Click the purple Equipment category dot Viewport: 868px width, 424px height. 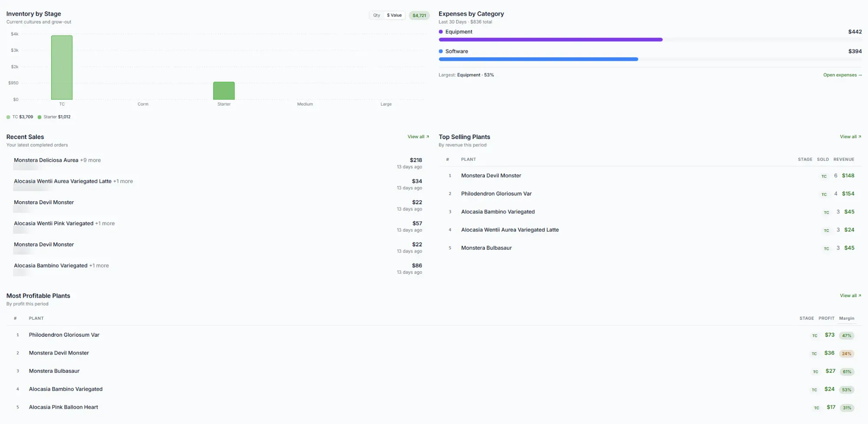441,32
